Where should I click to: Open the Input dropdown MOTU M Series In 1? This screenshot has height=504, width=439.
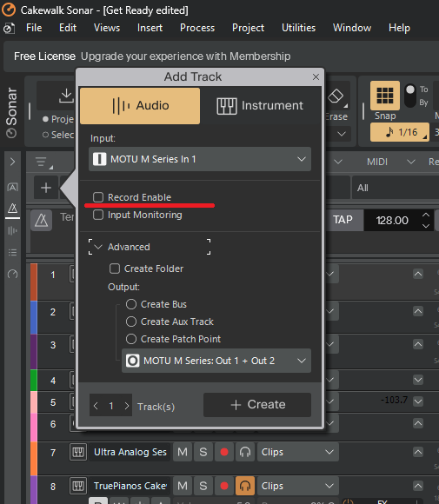[x=200, y=159]
